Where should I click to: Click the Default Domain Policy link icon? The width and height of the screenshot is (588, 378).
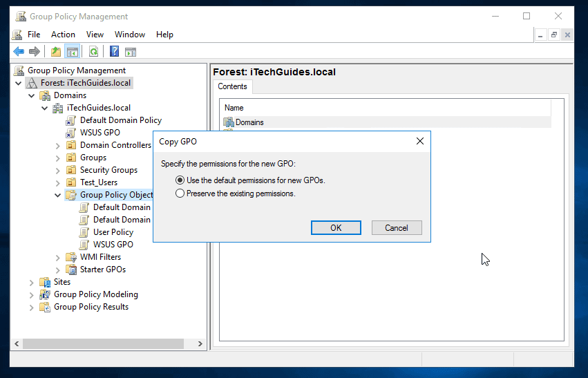click(71, 120)
